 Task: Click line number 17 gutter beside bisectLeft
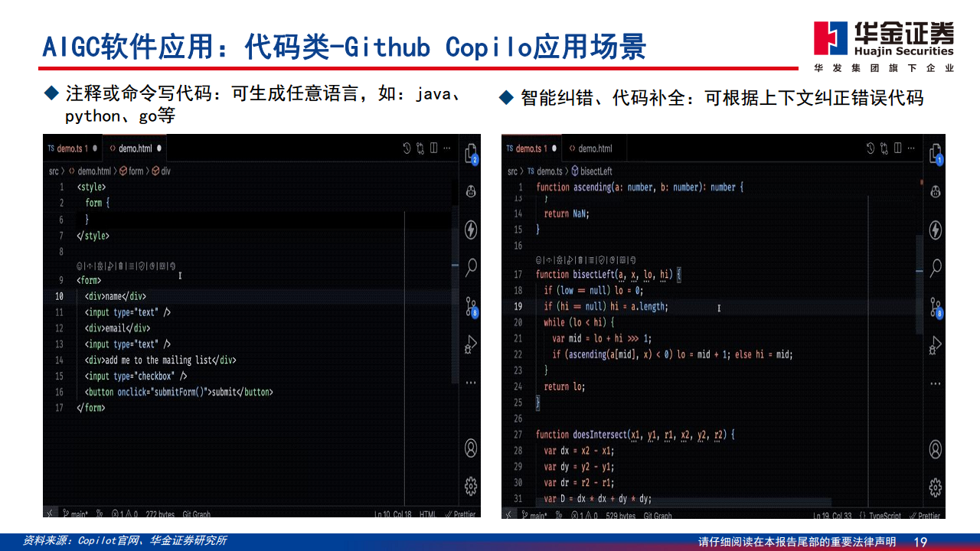pyautogui.click(x=518, y=274)
